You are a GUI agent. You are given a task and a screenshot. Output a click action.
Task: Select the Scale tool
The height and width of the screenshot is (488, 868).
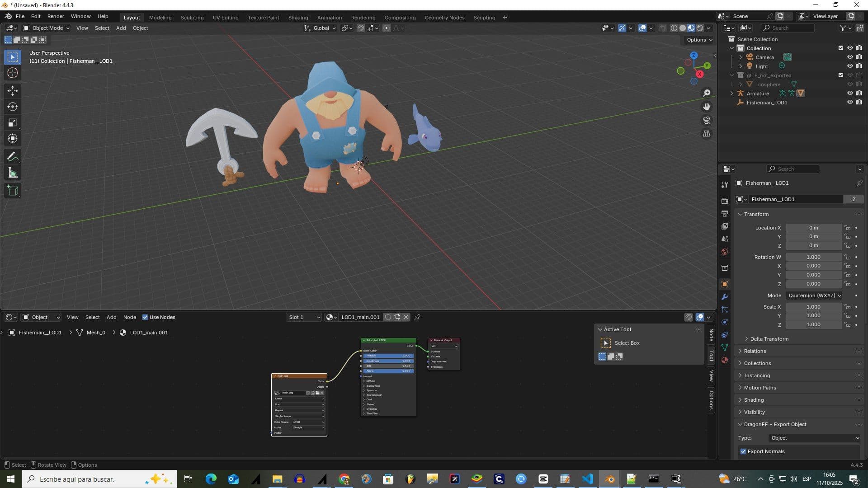click(x=13, y=123)
